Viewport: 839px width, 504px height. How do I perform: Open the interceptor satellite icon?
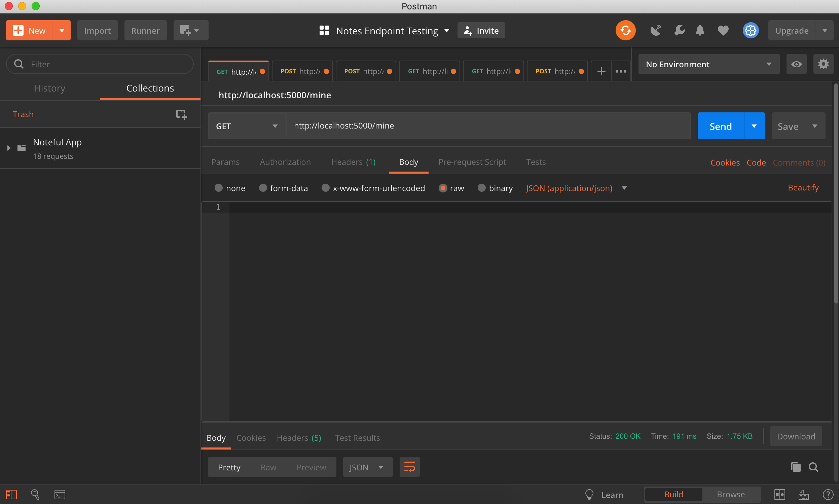pos(656,31)
